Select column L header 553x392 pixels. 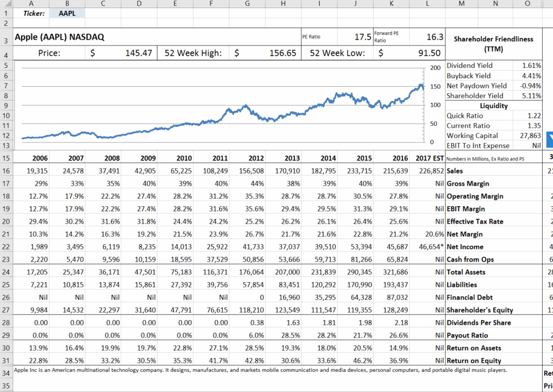[428, 3]
